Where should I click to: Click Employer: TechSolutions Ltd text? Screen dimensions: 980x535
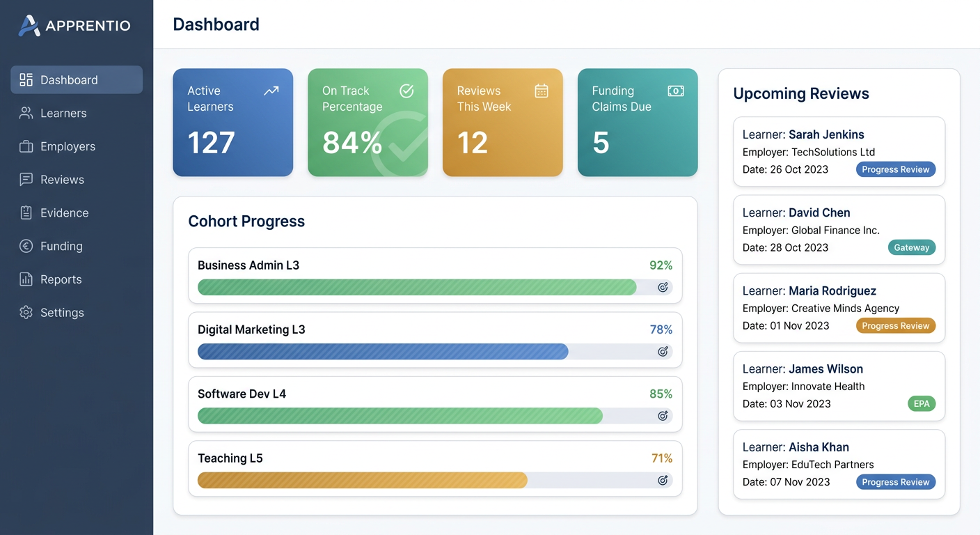(x=809, y=152)
